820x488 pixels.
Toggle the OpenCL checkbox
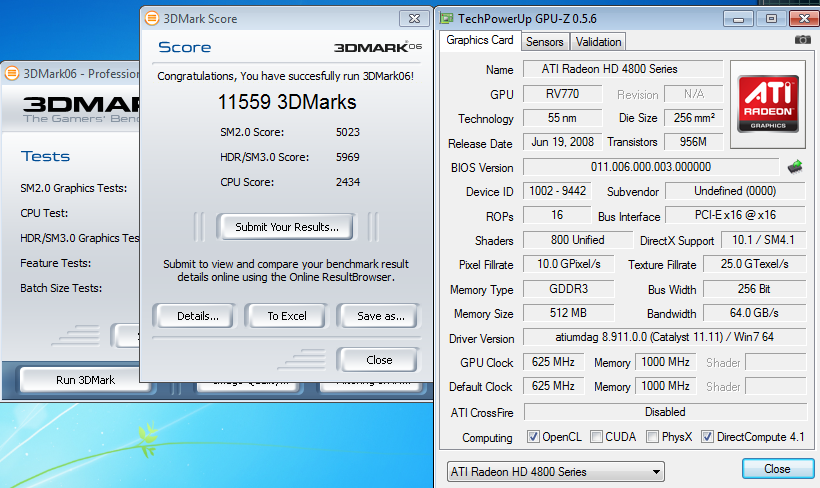(x=533, y=437)
